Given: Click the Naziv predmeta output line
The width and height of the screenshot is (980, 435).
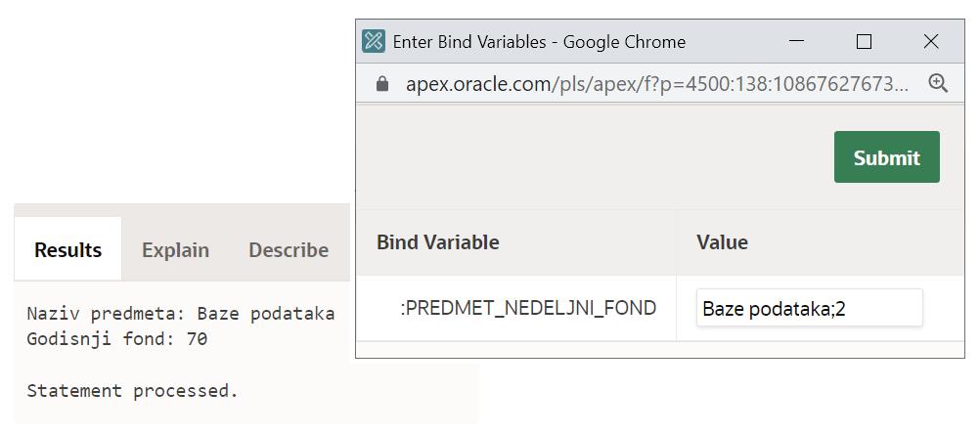Looking at the screenshot, I should (x=180, y=314).
